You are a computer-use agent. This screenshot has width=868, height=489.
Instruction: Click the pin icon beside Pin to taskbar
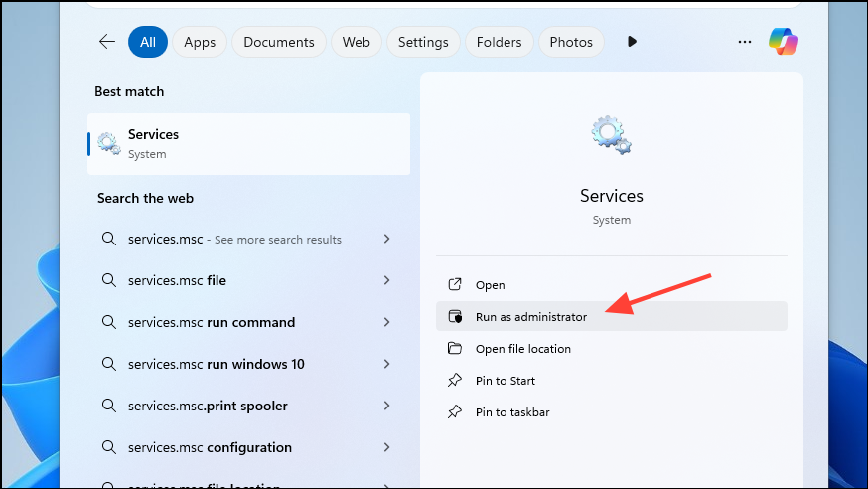point(455,412)
